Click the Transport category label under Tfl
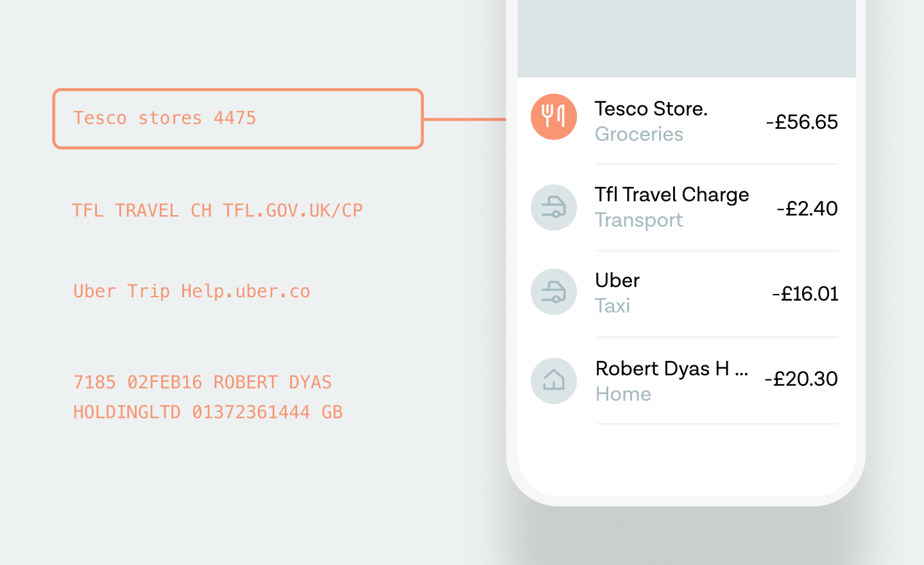The image size is (924, 565). coord(639,220)
